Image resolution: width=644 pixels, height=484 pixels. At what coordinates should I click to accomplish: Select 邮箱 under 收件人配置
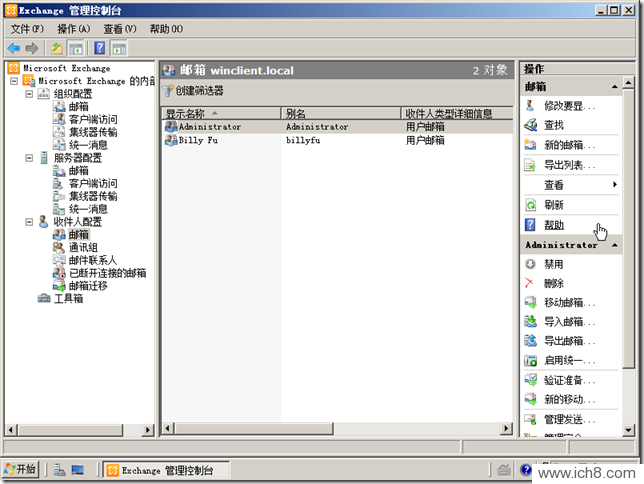(78, 235)
